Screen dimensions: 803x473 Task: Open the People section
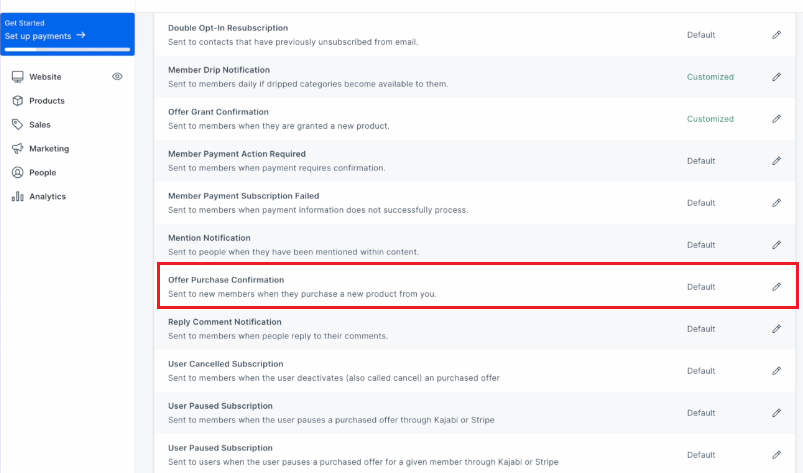pyautogui.click(x=43, y=173)
